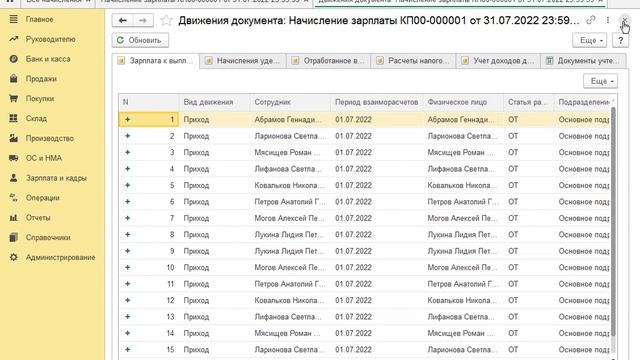
Task: Click the Склад grid icon in sidebar
Action: click(x=13, y=118)
